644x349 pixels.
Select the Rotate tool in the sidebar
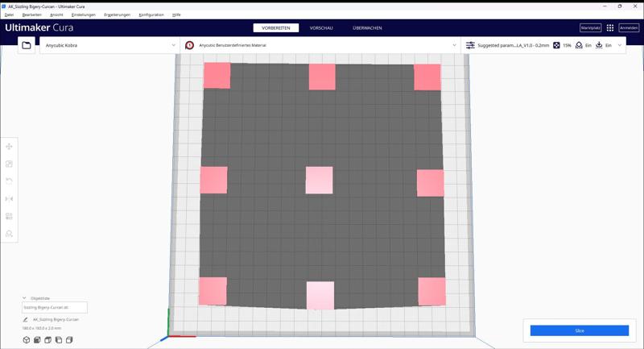click(9, 181)
